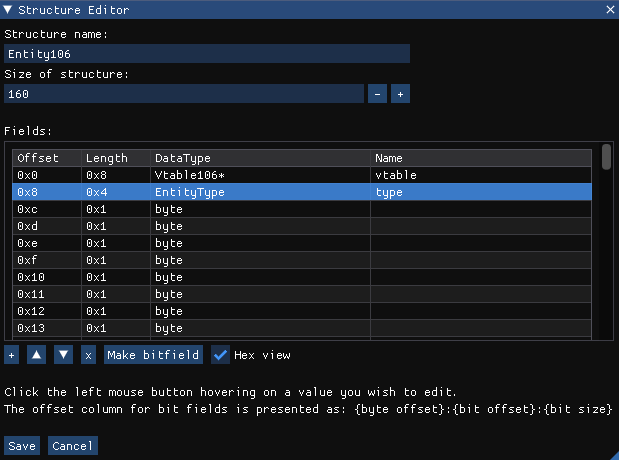Click the add field plus button
The image size is (619, 460).
coord(11,355)
